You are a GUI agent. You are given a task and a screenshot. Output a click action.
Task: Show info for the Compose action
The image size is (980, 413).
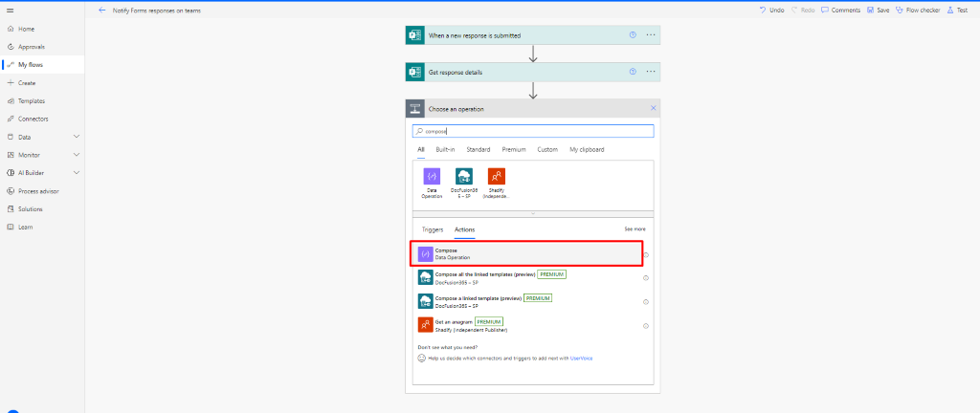click(646, 254)
